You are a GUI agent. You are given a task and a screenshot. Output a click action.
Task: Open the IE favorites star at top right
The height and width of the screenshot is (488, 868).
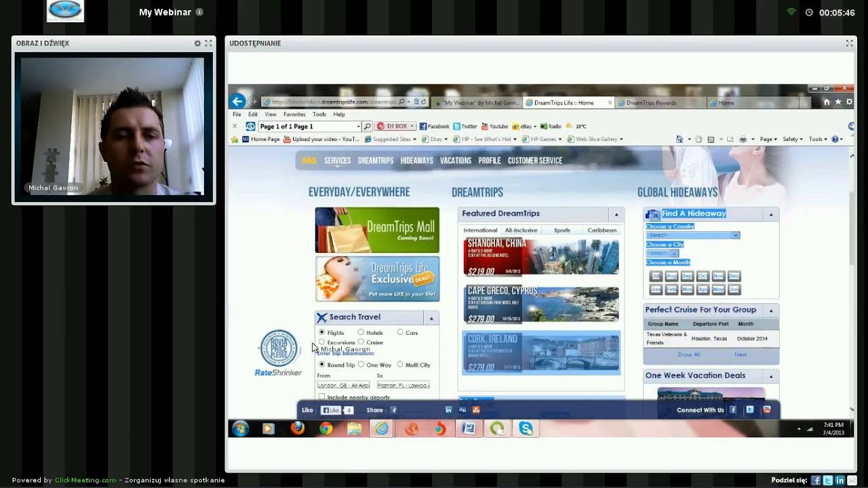pyautogui.click(x=838, y=102)
